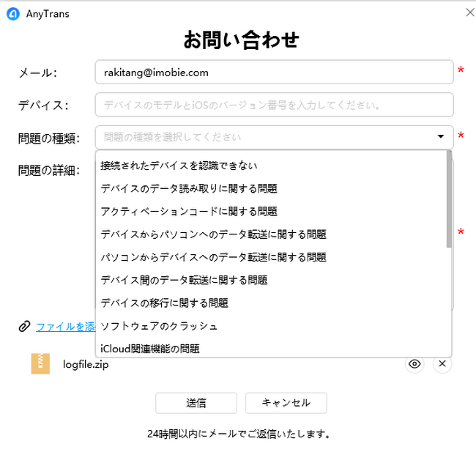Close the AnyTrans contact window

coord(469,12)
